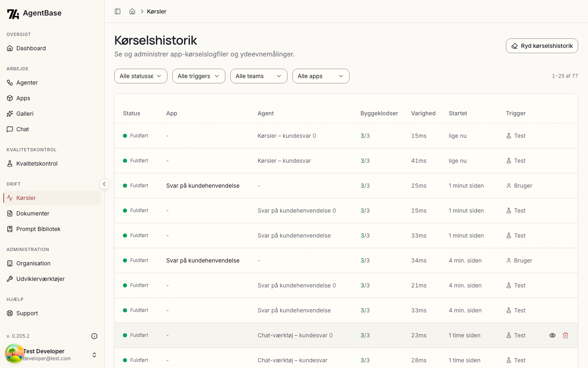Screen dimensions: 588x368
Task: Toggle the sidebar panel icon in the header
Action: pyautogui.click(x=118, y=11)
